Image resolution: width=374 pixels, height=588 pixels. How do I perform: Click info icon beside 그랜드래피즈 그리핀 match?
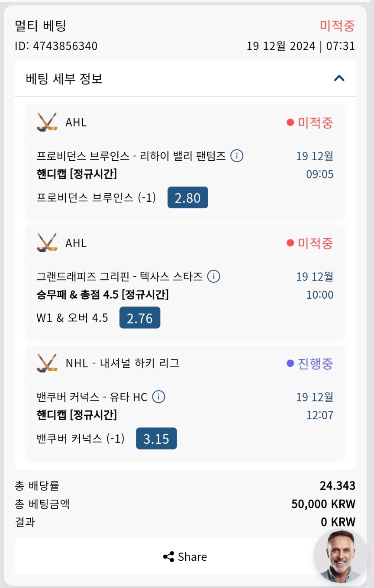(x=213, y=276)
